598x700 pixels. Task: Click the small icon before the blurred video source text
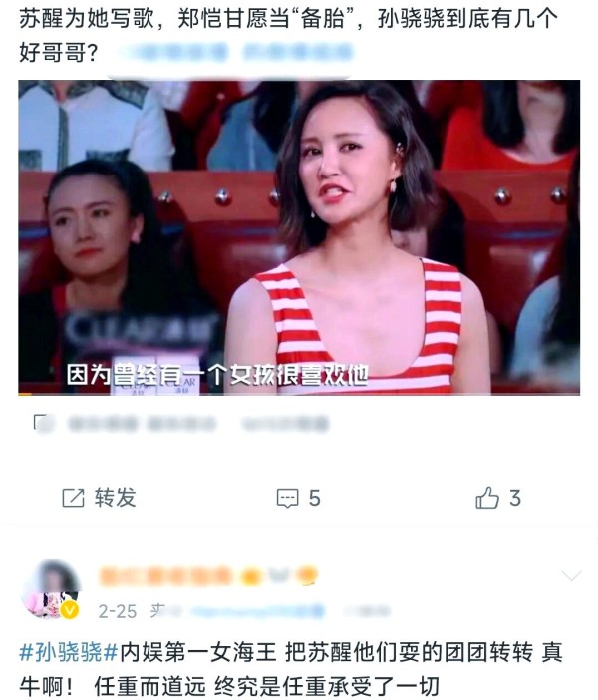(43, 423)
